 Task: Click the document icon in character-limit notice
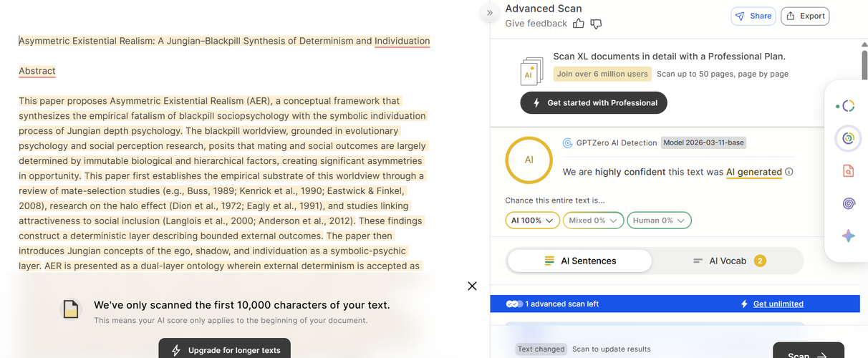70,309
